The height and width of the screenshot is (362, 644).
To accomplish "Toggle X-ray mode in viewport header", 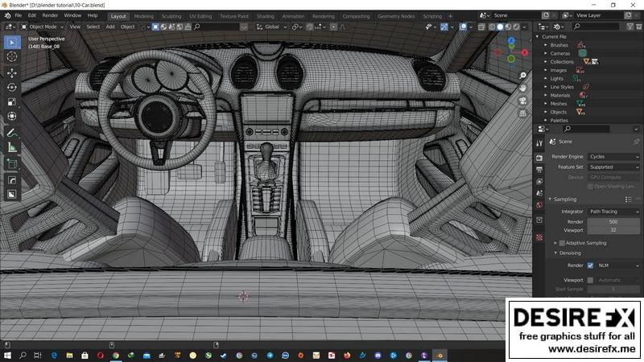I will tap(481, 27).
